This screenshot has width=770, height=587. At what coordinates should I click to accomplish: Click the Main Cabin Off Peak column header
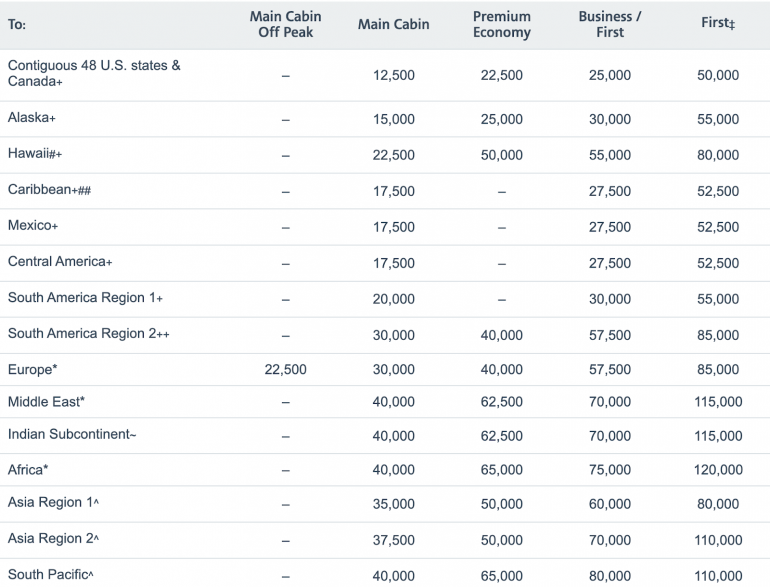(x=285, y=24)
